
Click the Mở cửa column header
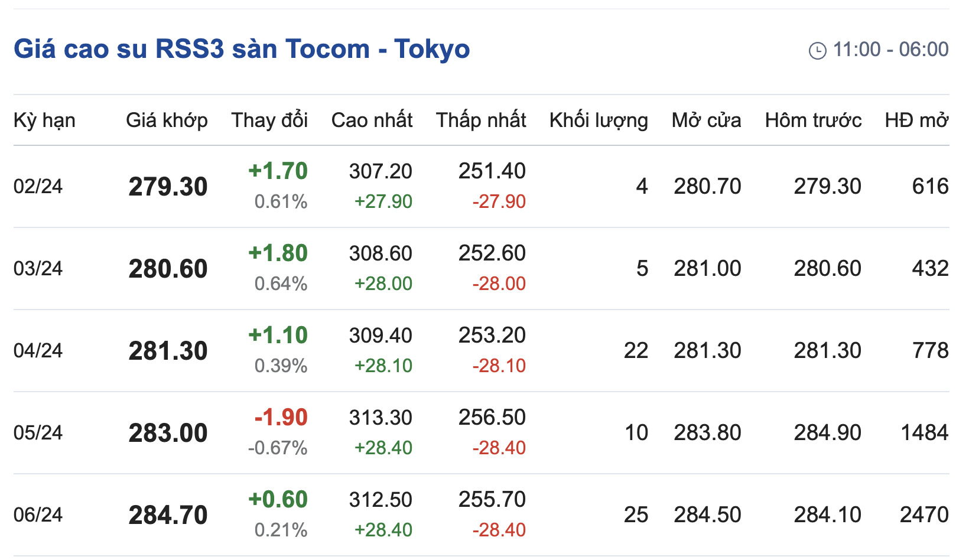pyautogui.click(x=706, y=121)
